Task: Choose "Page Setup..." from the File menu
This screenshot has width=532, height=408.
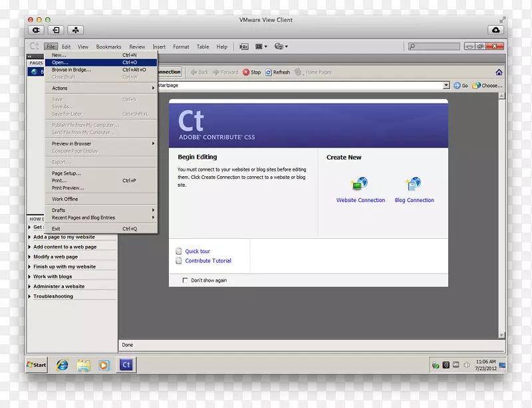Action: (x=66, y=173)
